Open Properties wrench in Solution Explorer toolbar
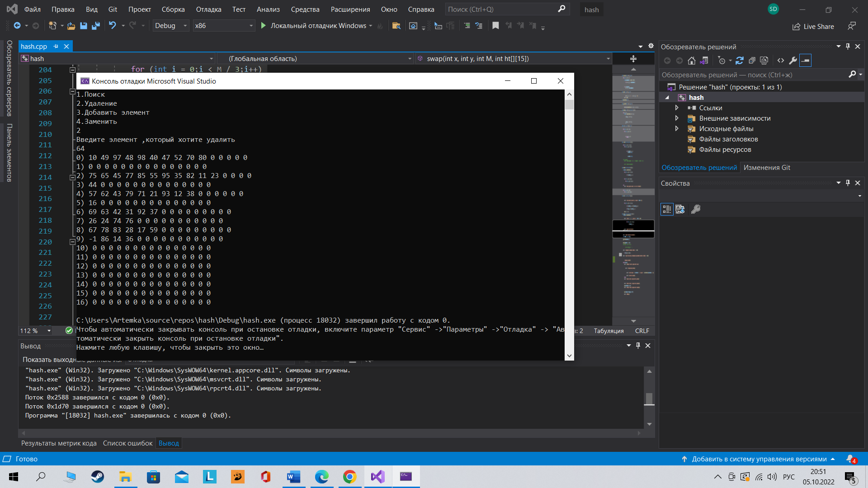 [x=793, y=61]
